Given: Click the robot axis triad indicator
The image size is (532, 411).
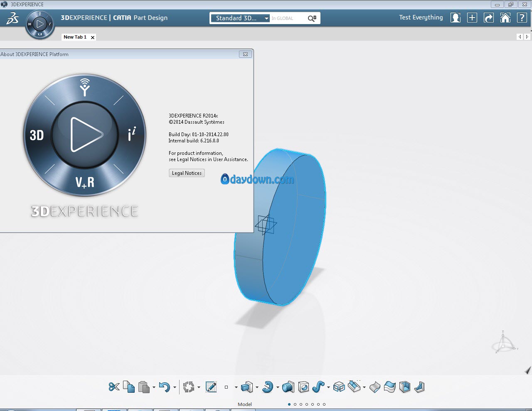Looking at the screenshot, I should pos(505,342).
